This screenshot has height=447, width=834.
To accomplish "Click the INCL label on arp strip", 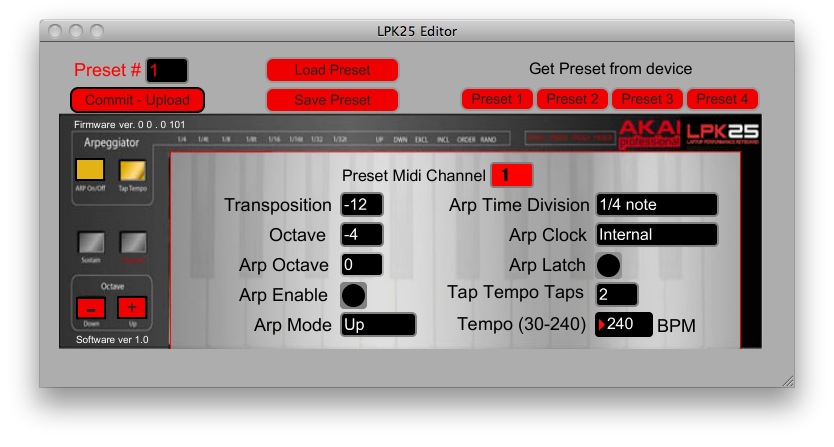I will point(443,139).
